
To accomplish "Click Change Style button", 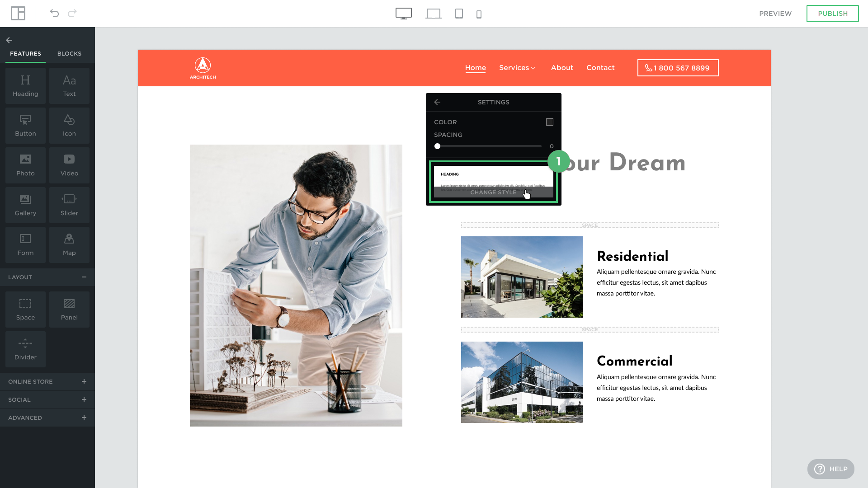I will point(493,192).
